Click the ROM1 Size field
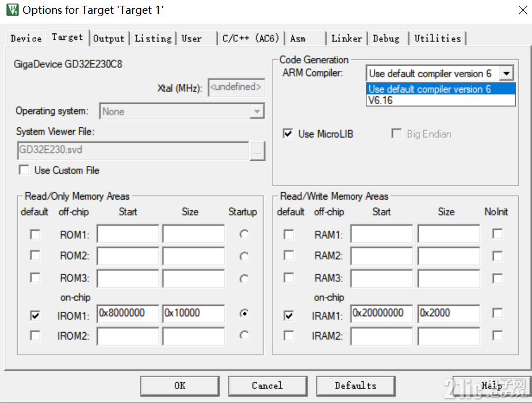Image resolution: width=532 pixels, height=403 pixels. tap(193, 233)
